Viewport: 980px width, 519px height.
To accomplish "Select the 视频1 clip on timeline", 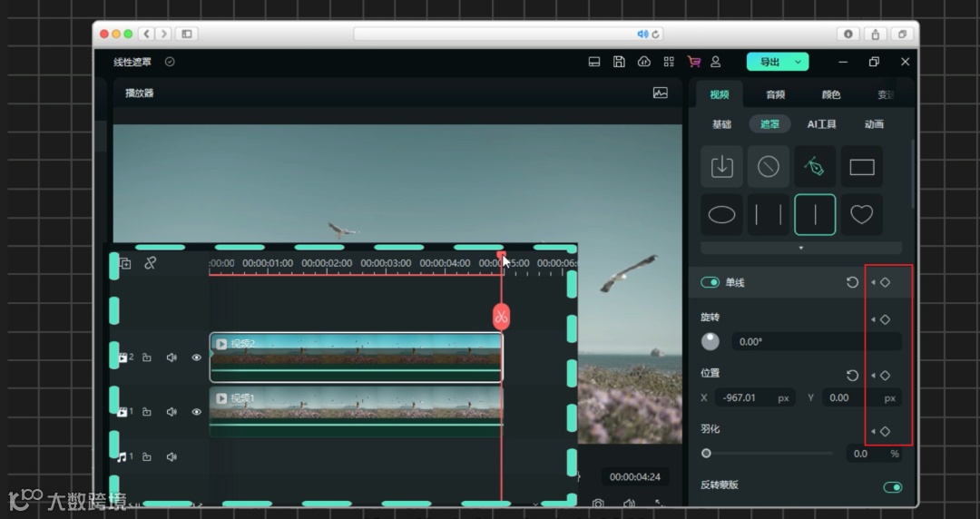I will [356, 411].
